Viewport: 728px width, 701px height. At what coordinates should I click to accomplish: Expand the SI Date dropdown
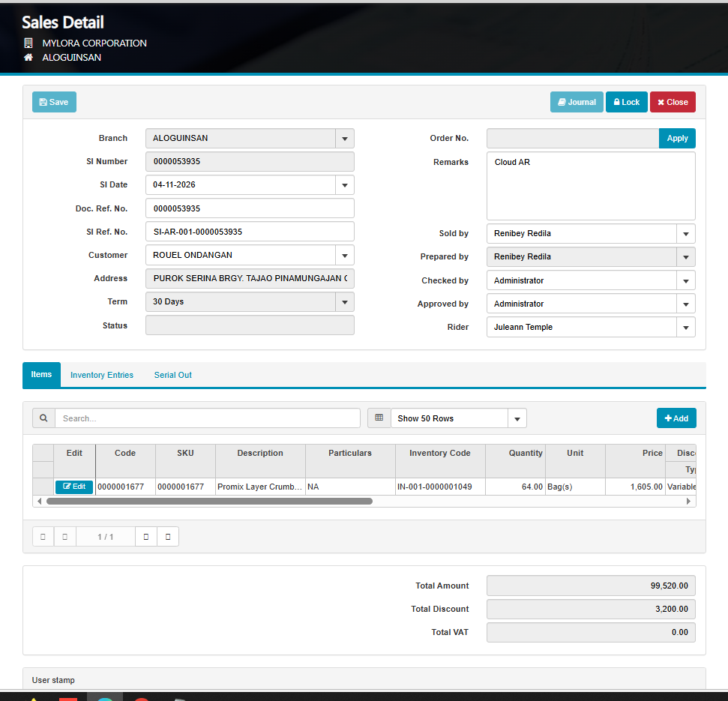tap(345, 185)
